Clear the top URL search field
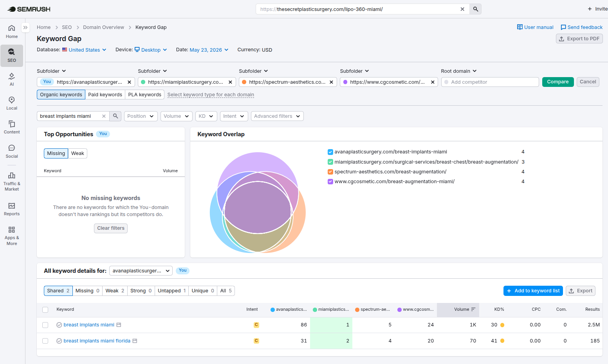This screenshot has width=608, height=364. coord(462,9)
